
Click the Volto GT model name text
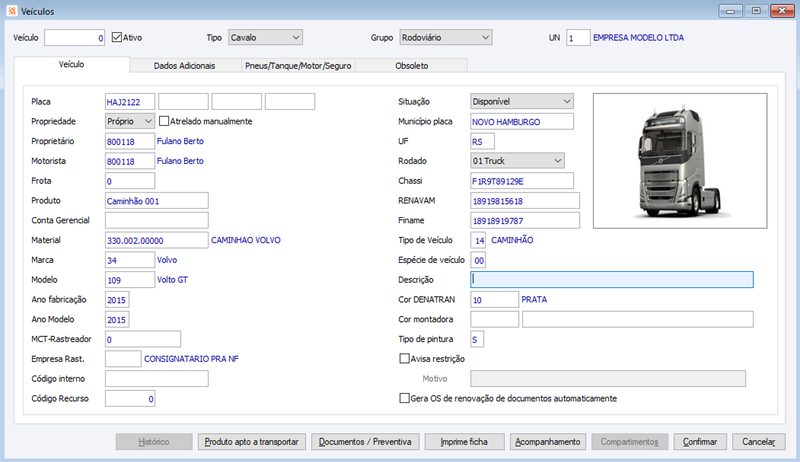(x=172, y=280)
